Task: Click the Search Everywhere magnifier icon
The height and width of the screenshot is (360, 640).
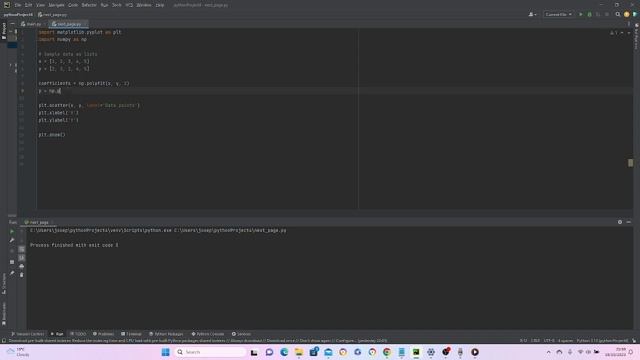Action: click(x=618, y=14)
